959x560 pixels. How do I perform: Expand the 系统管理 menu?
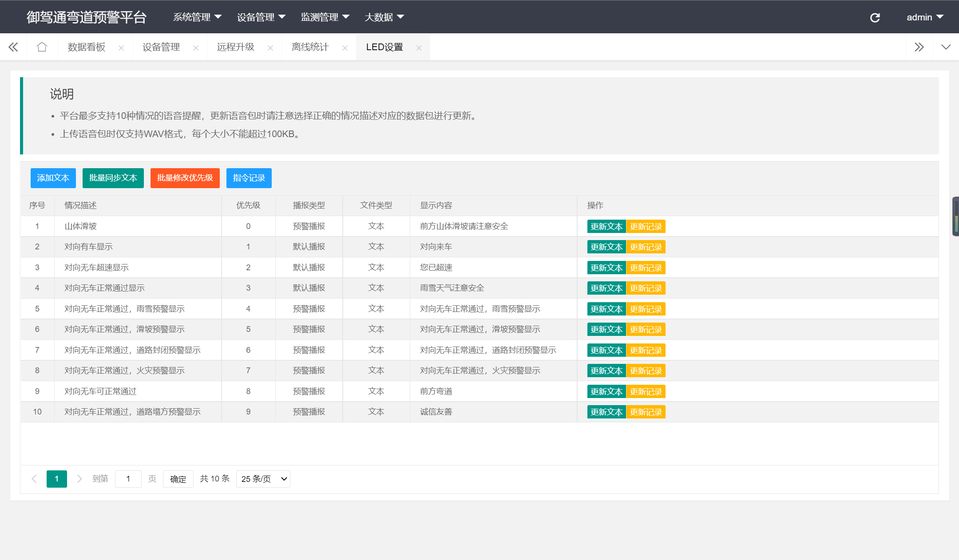pyautogui.click(x=197, y=17)
